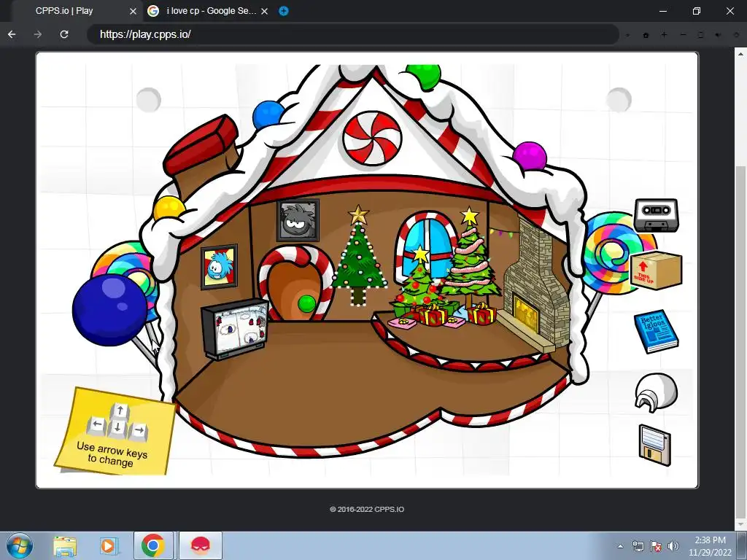Click the volume speaker tray icon
The image size is (747, 560).
coord(673,547)
